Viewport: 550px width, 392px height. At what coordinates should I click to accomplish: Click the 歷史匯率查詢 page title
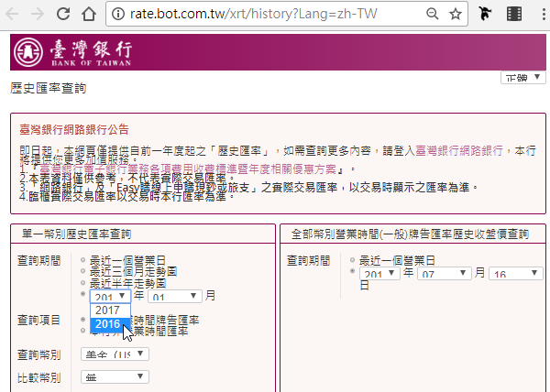pos(48,88)
